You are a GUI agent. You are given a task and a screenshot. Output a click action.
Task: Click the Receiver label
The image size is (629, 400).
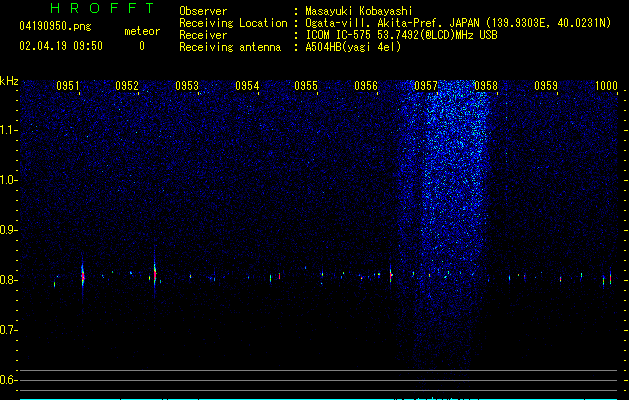[x=203, y=35]
